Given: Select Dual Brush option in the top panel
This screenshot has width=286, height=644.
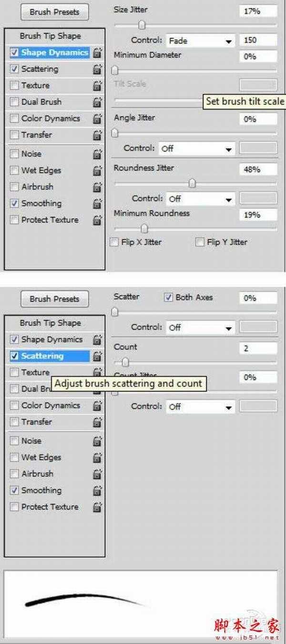Looking at the screenshot, I should pos(41,102).
